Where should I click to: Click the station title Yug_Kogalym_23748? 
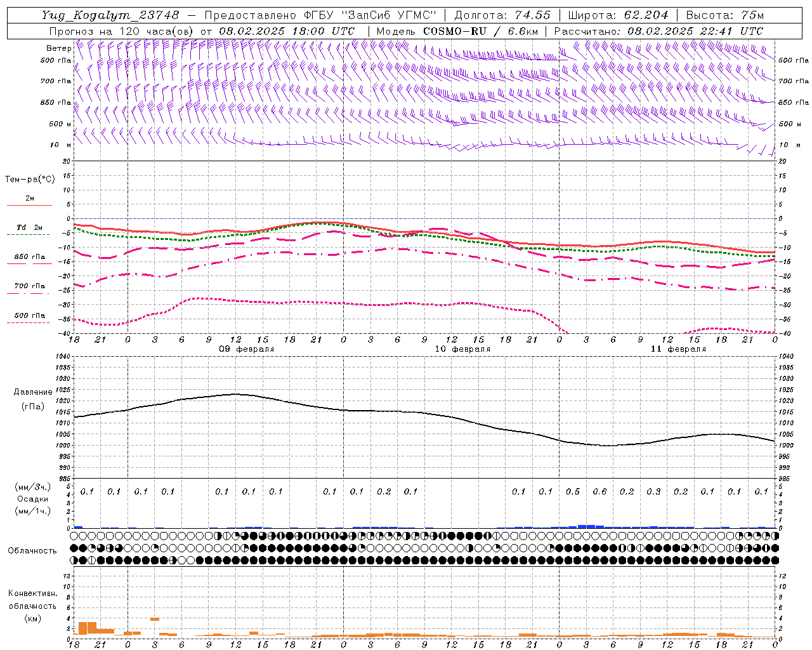110,15
